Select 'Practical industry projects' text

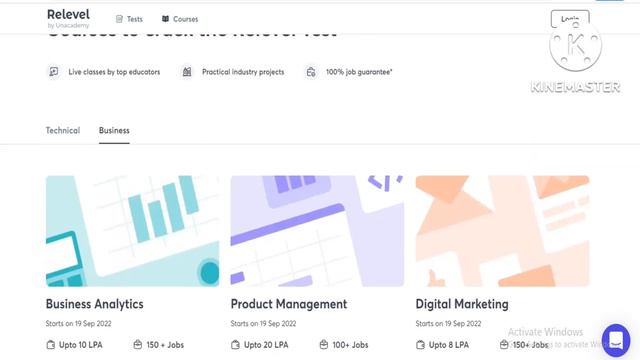[x=243, y=72]
